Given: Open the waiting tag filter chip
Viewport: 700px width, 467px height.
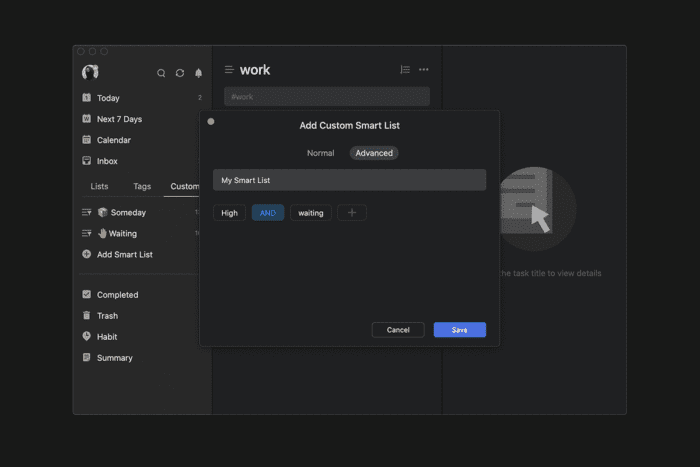Looking at the screenshot, I should (x=311, y=213).
